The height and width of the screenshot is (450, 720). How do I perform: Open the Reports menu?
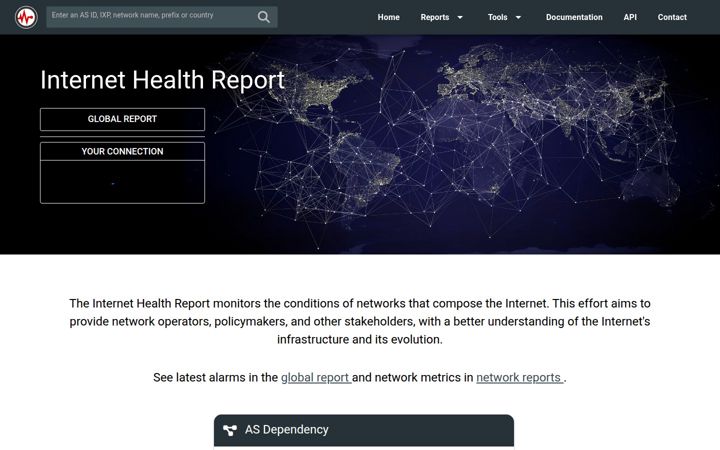(x=435, y=17)
